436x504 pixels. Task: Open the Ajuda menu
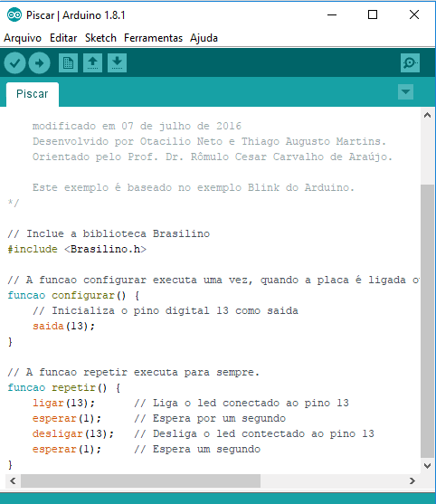click(204, 38)
